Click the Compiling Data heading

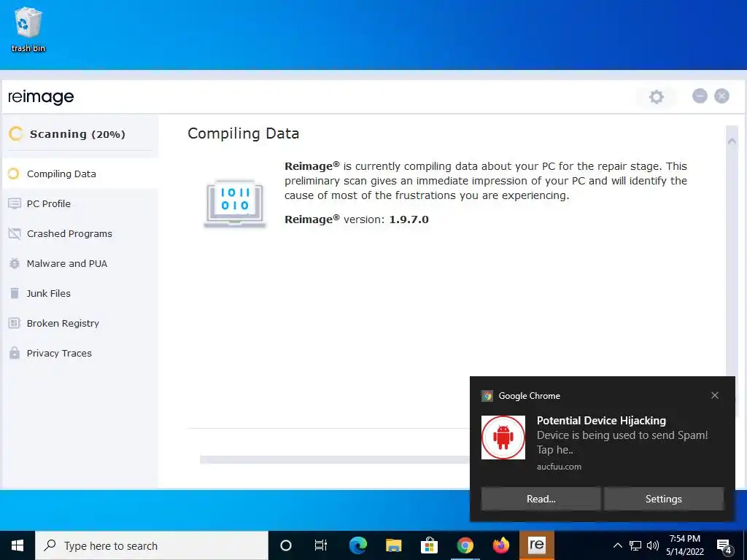point(244,133)
